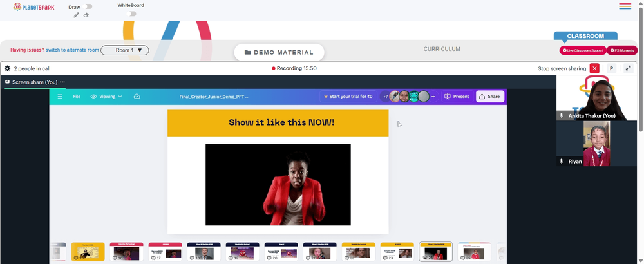Select the eraser tool
644x264 pixels.
click(x=86, y=15)
